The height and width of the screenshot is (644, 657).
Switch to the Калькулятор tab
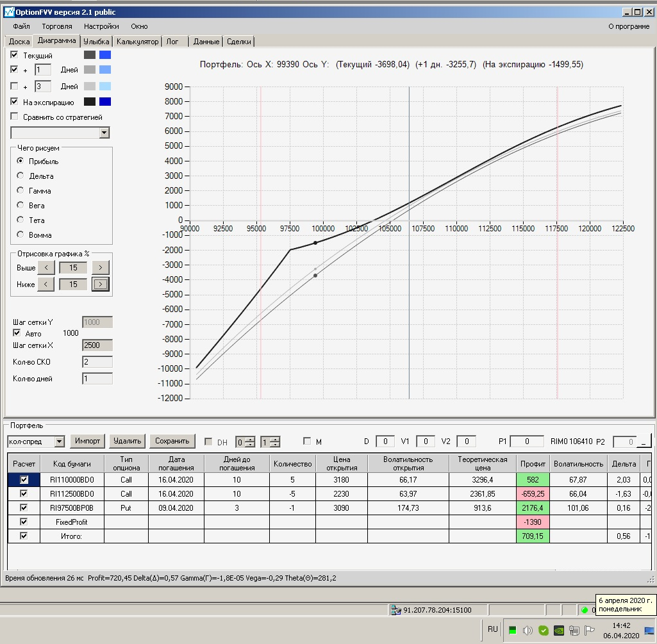coord(137,42)
